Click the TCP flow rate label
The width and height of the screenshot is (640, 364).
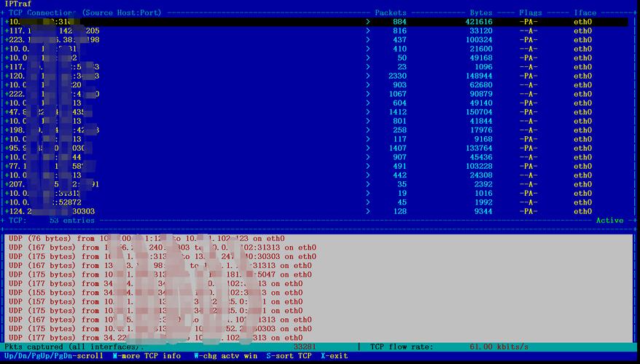pyautogui.click(x=402, y=347)
